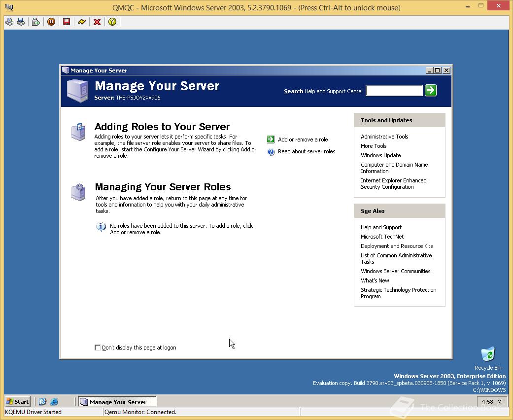This screenshot has height=420, width=513.
Task: Click the lock-with-arrow toolbar icon
Action: 35,22
